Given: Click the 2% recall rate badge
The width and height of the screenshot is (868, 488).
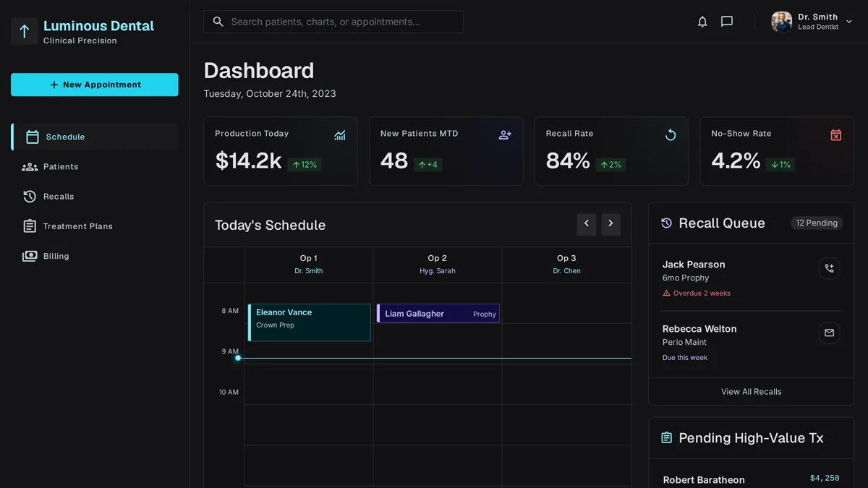Looking at the screenshot, I should click(610, 165).
